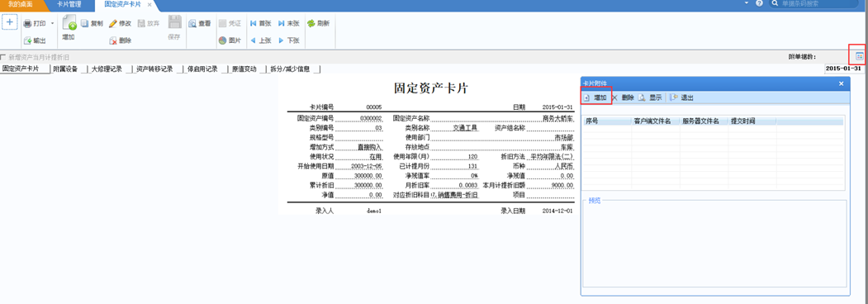The image size is (868, 304).
Task: Click 增加 in the 卡片附件 dialog
Action: click(x=596, y=97)
